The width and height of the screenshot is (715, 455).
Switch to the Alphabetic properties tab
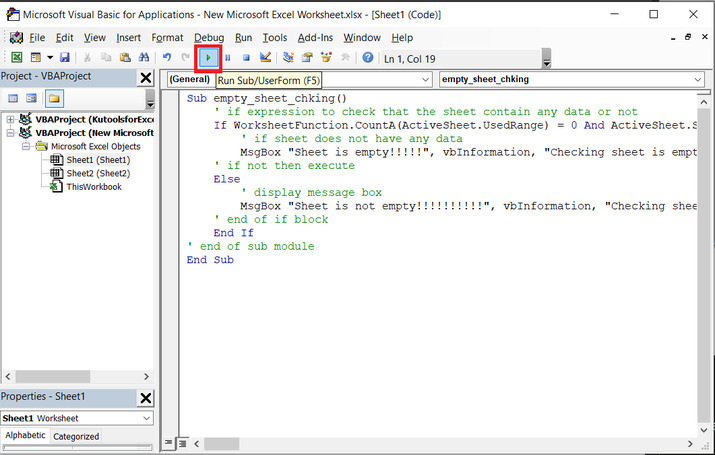click(25, 435)
